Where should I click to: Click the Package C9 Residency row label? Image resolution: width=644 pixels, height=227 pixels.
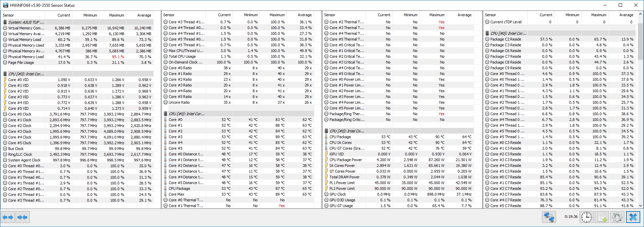coord(505,68)
